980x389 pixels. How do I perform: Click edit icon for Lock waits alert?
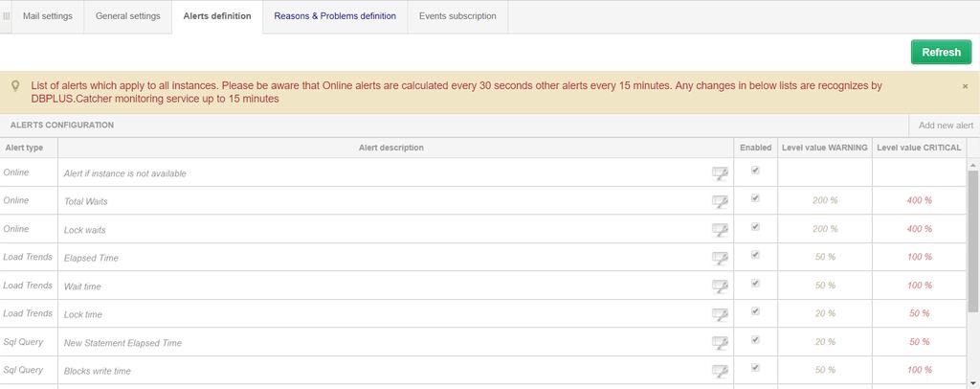pos(720,230)
